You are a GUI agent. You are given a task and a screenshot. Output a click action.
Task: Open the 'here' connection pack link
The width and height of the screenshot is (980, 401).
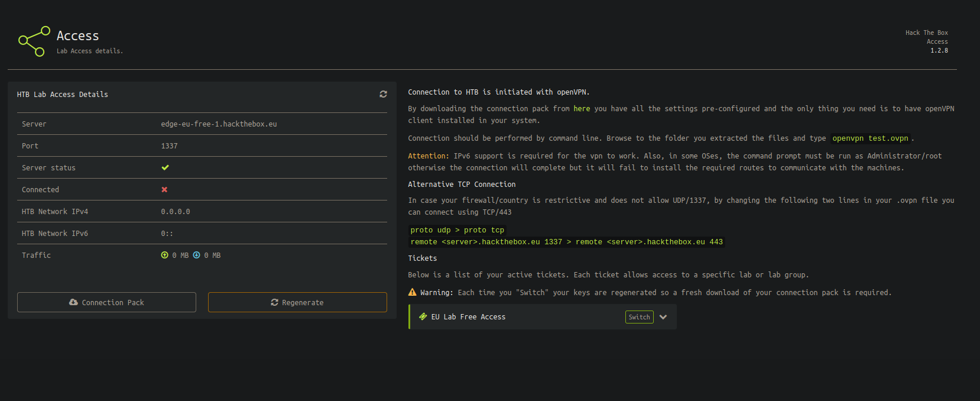pyautogui.click(x=582, y=109)
